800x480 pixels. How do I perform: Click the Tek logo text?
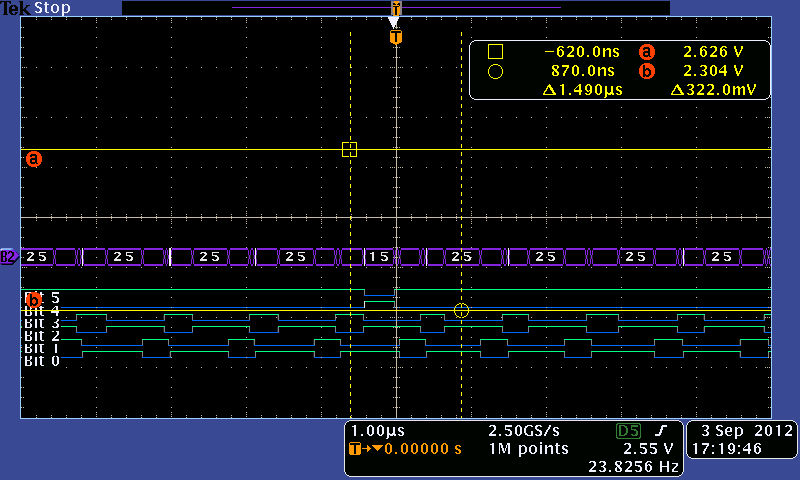point(16,8)
